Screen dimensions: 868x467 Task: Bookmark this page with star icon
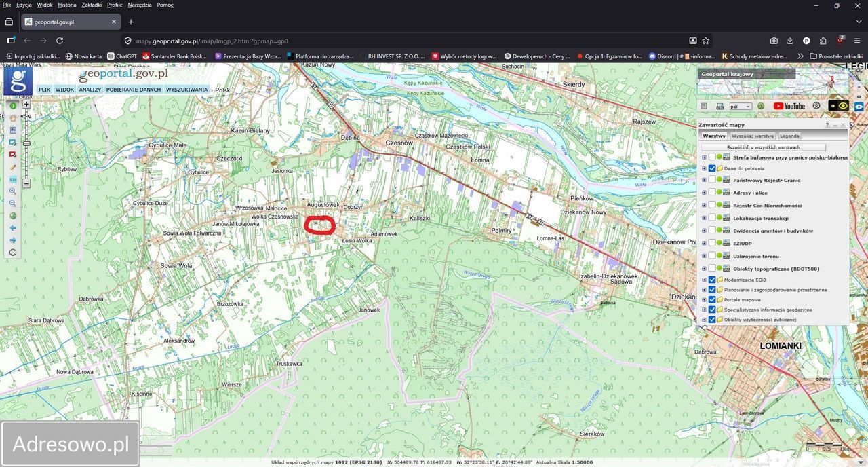click(706, 41)
